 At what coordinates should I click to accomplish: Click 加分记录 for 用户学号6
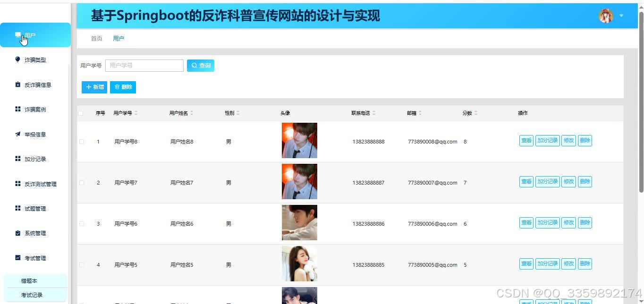coord(547,223)
